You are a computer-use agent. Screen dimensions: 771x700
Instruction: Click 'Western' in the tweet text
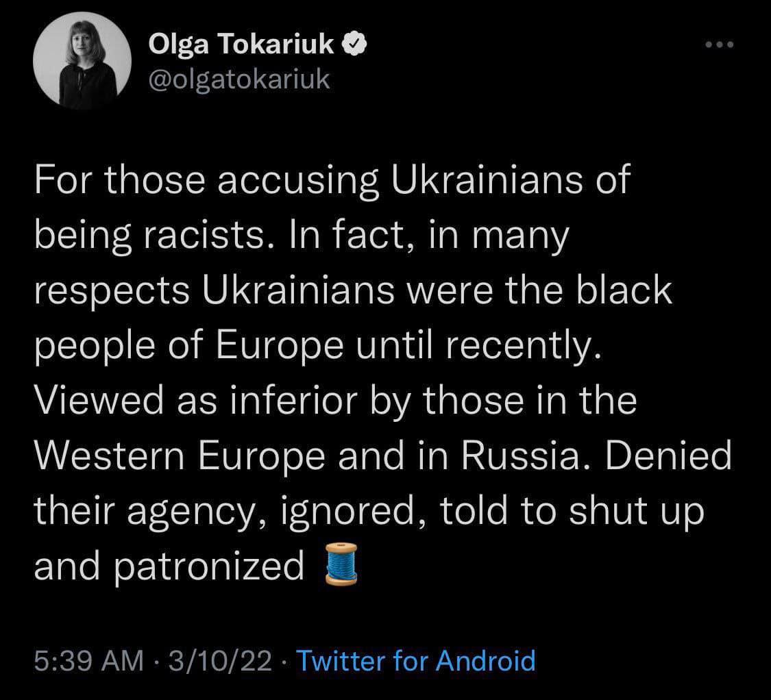tap(109, 455)
